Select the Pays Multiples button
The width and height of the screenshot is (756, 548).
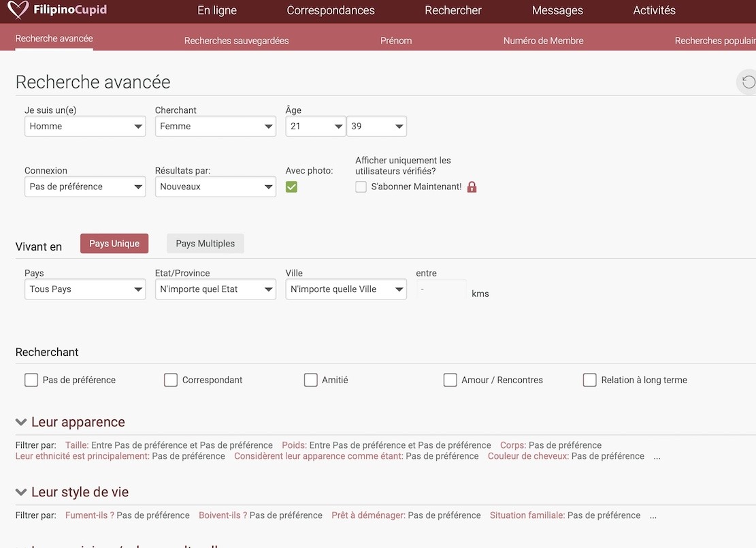(x=205, y=244)
